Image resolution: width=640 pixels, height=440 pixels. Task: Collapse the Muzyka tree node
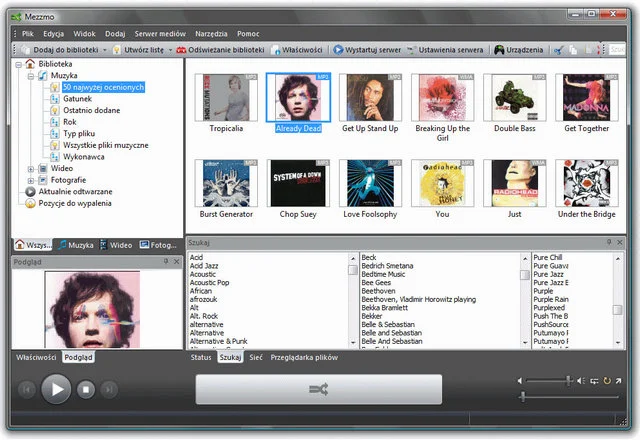[31, 75]
